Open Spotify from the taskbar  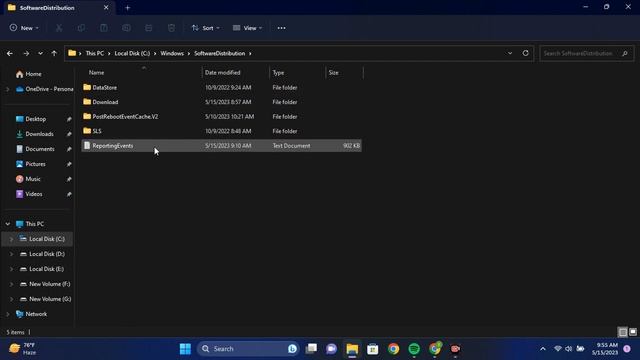click(x=414, y=349)
